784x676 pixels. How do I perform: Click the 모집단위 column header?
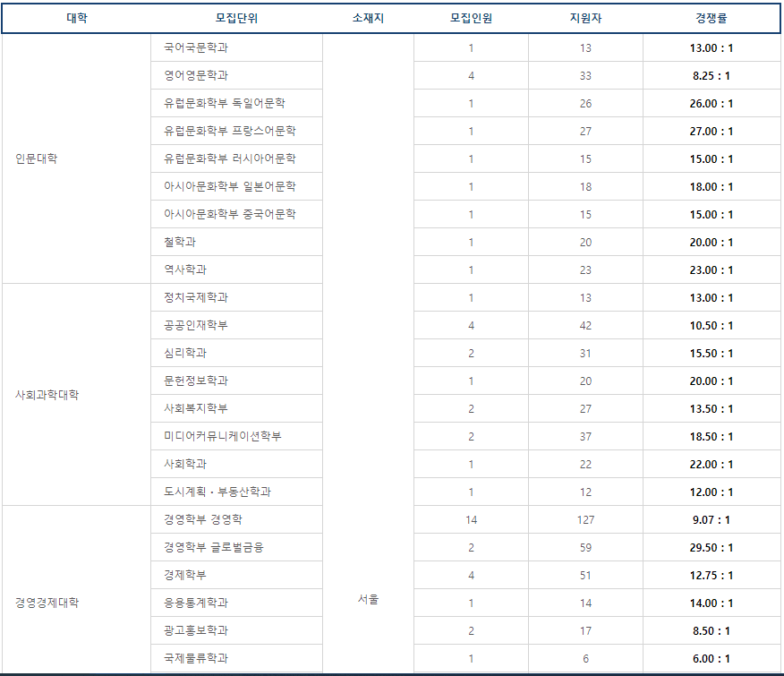[236, 18]
